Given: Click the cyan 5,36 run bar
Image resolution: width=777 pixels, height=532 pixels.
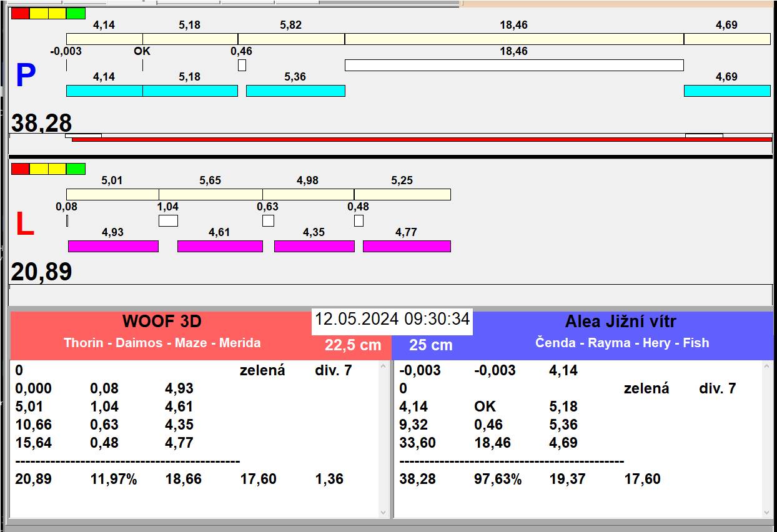Looking at the screenshot, I should point(295,91).
